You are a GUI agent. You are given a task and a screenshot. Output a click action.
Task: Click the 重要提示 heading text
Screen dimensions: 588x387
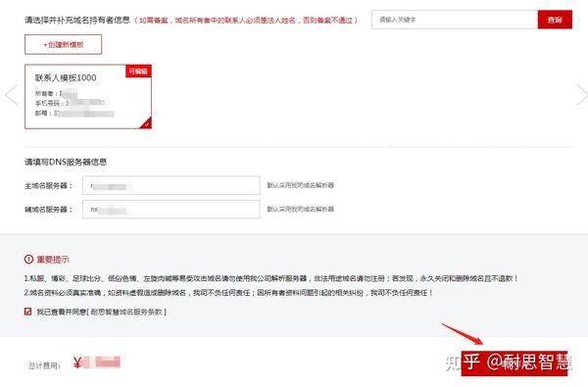click(x=53, y=259)
